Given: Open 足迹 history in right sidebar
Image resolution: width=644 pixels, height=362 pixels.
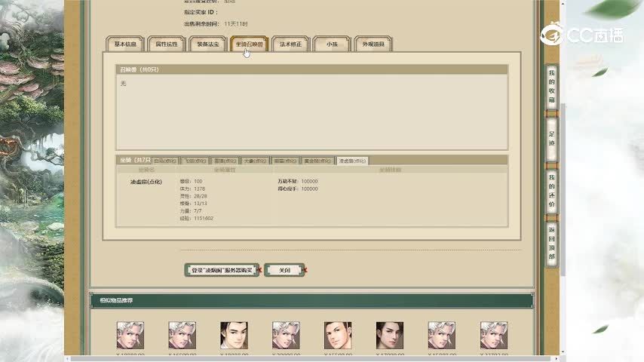Looking at the screenshot, I should pyautogui.click(x=551, y=138).
